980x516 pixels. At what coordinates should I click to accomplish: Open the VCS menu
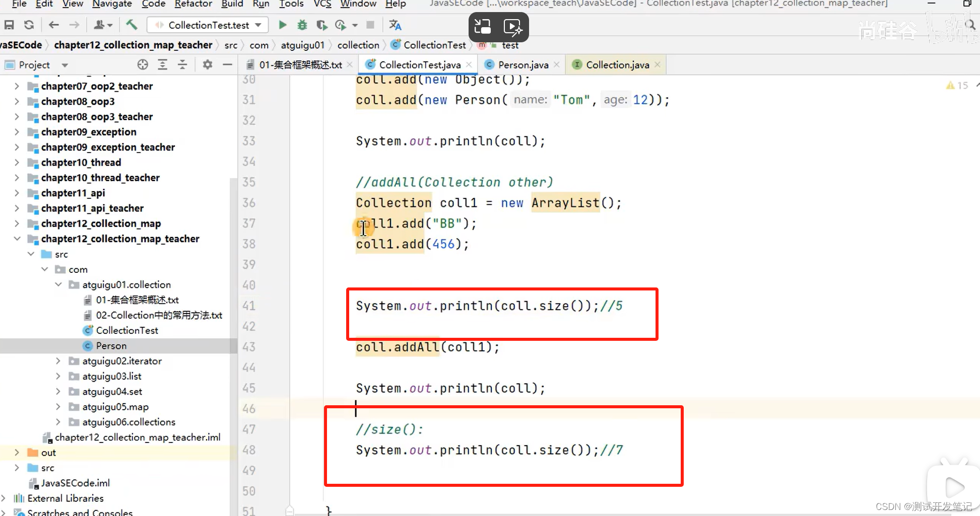(x=322, y=4)
